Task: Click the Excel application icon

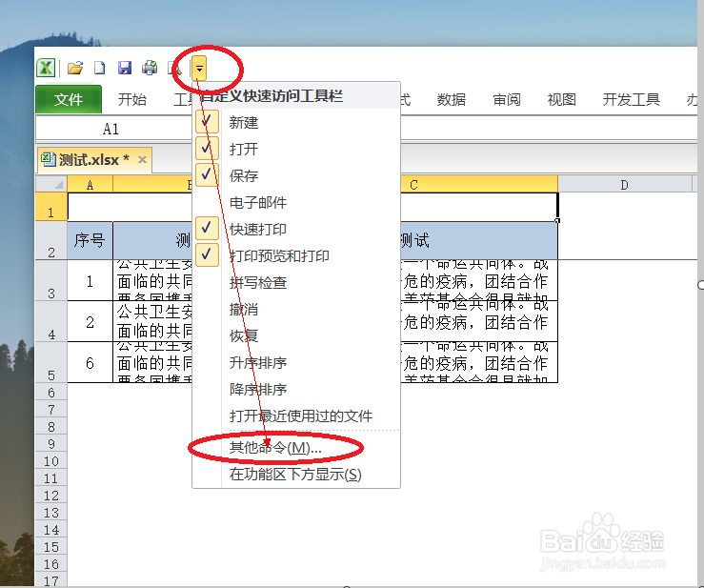Action: [x=46, y=68]
